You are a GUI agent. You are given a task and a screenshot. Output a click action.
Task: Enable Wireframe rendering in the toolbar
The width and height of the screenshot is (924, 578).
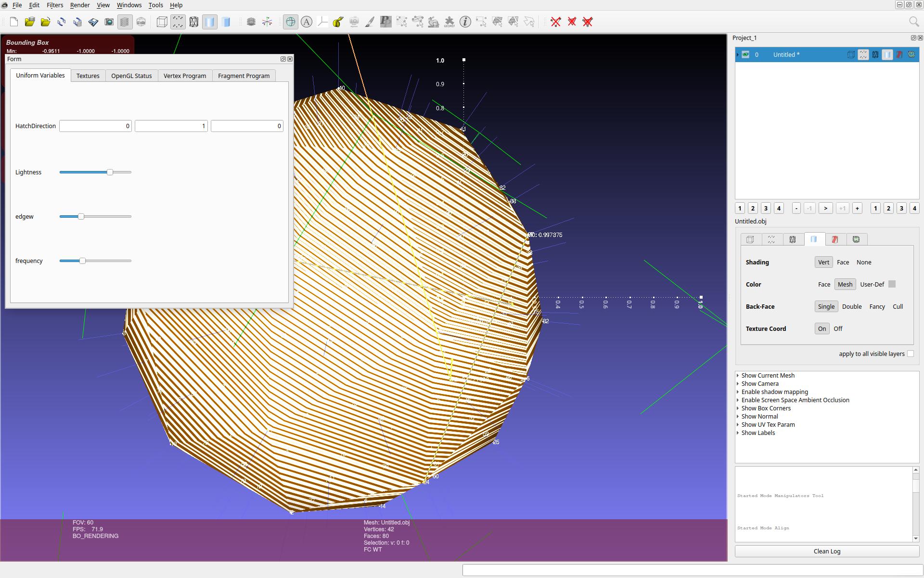tap(194, 22)
